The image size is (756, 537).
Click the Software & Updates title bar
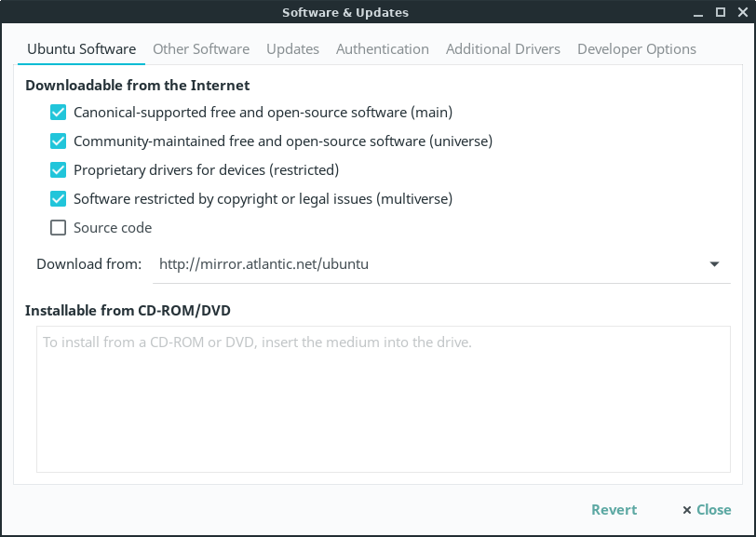[x=344, y=13]
